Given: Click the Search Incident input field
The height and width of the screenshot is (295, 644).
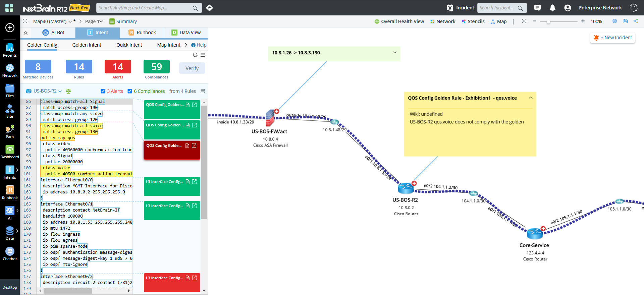Looking at the screenshot, I should click(502, 8).
